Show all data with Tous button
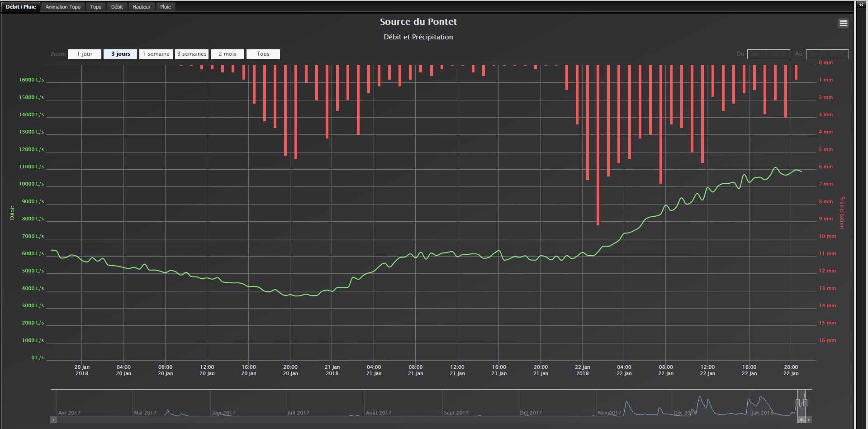Image resolution: width=868 pixels, height=429 pixels. [263, 54]
